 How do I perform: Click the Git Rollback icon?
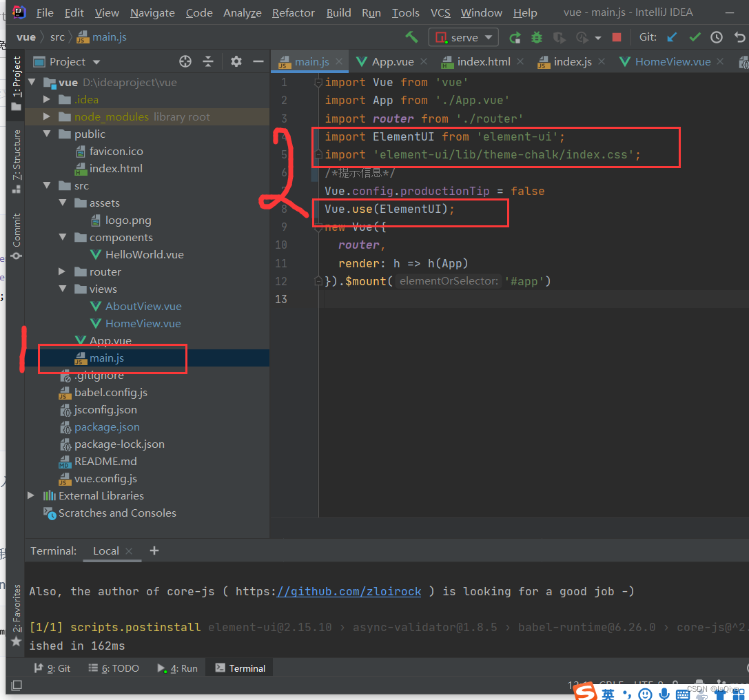point(739,37)
